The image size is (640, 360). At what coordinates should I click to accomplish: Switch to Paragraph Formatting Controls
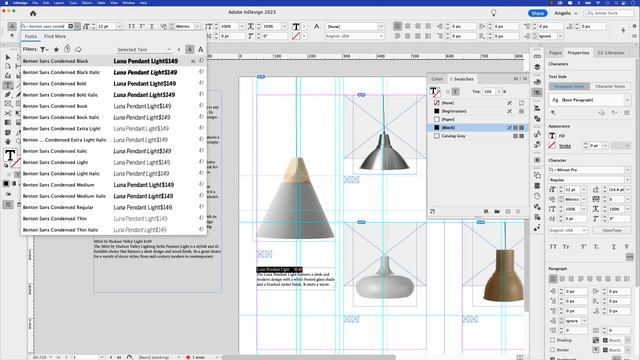[x=12, y=36]
